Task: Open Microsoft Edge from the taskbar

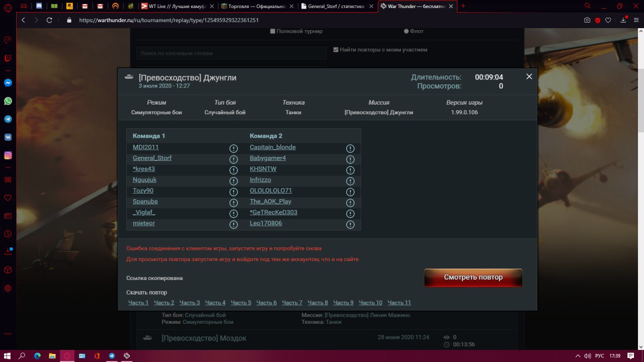Action: point(37,356)
